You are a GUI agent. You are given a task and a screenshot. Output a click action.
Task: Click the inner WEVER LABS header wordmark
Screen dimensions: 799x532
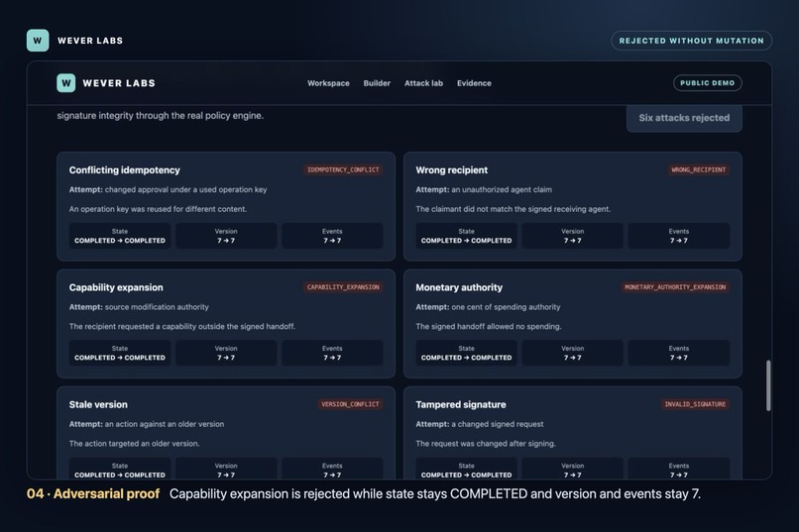click(119, 83)
